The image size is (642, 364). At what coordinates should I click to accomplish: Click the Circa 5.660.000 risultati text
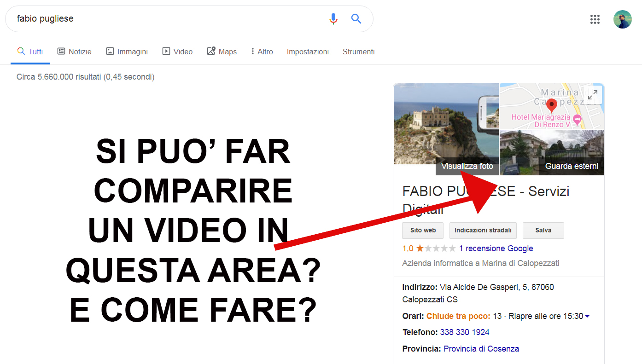(x=86, y=77)
